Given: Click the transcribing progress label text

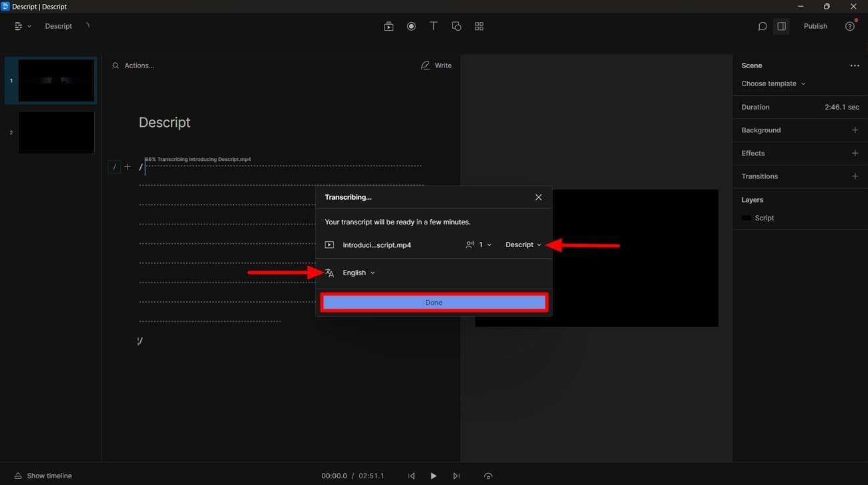Looking at the screenshot, I should tap(198, 160).
